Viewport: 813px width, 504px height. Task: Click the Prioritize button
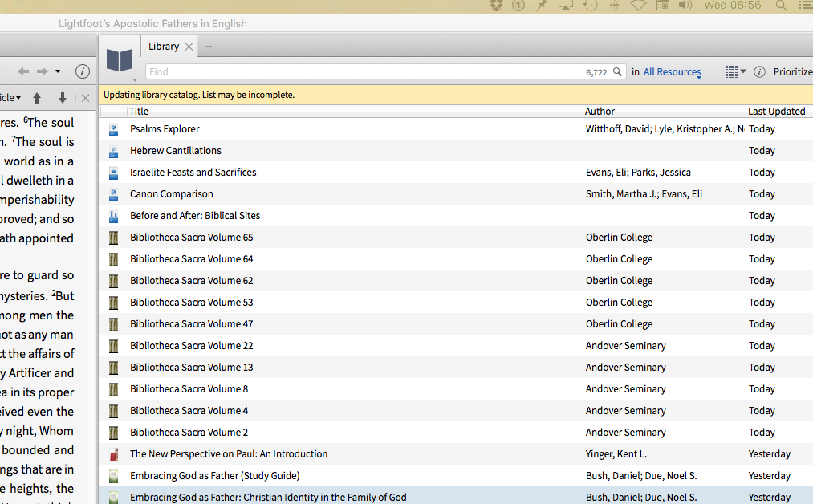[x=793, y=72]
